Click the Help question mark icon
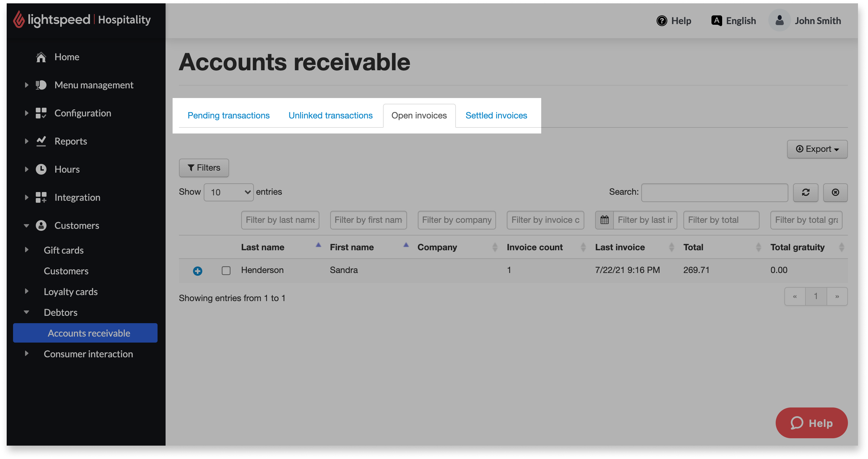This screenshot has width=868, height=459. pos(661,20)
